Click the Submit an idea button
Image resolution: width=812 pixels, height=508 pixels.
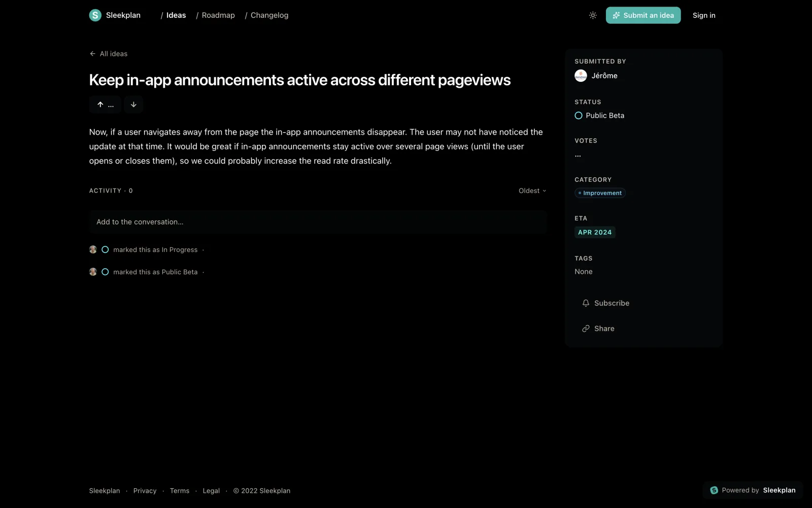[x=643, y=15]
